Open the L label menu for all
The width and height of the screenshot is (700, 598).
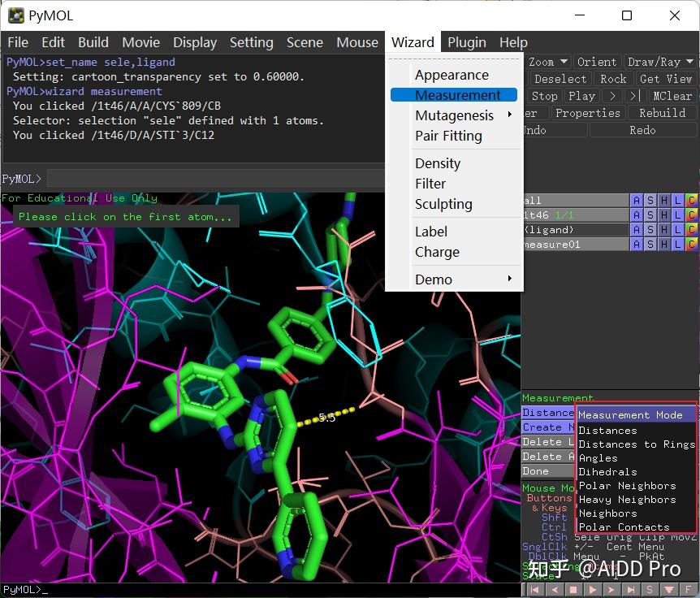pyautogui.click(x=677, y=201)
